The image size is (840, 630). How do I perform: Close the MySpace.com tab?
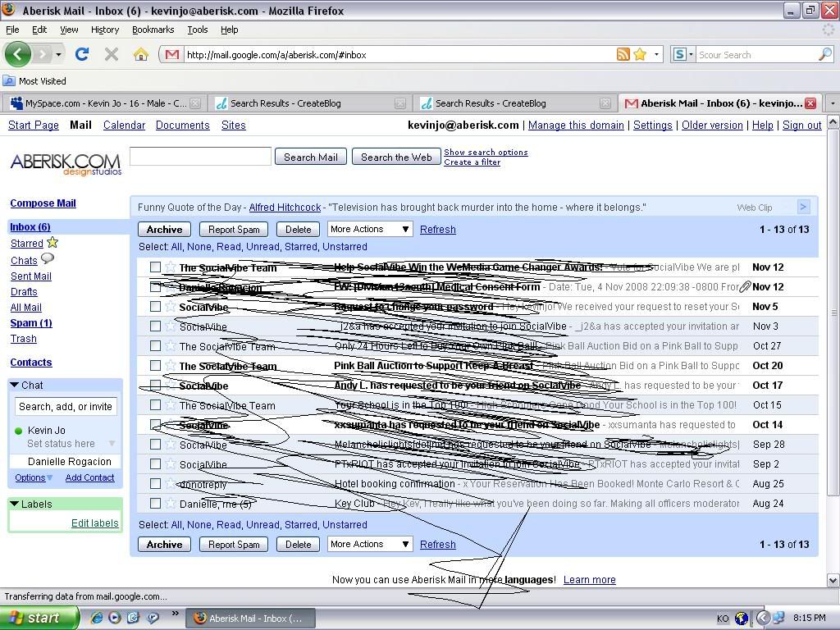[195, 103]
